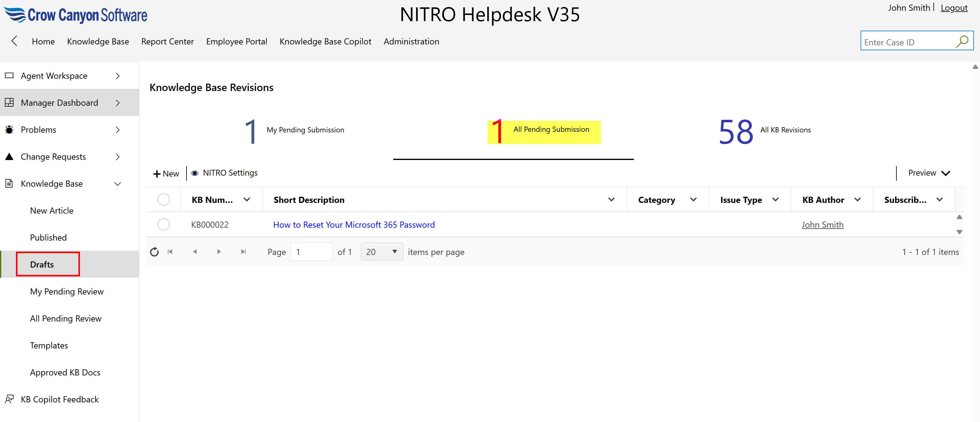Toggle the select-all circle in header
Screen dimensions: 980x422
(x=163, y=200)
